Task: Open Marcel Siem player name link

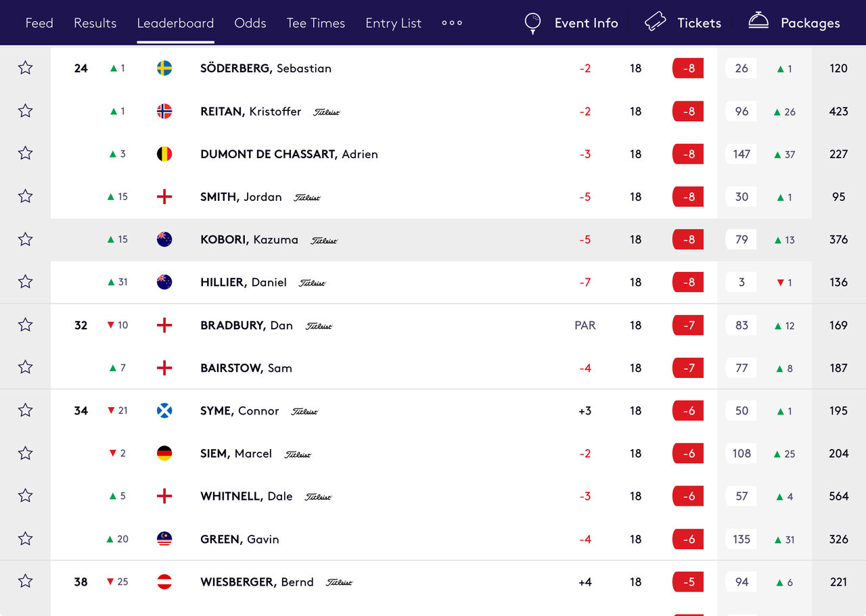Action: point(236,454)
